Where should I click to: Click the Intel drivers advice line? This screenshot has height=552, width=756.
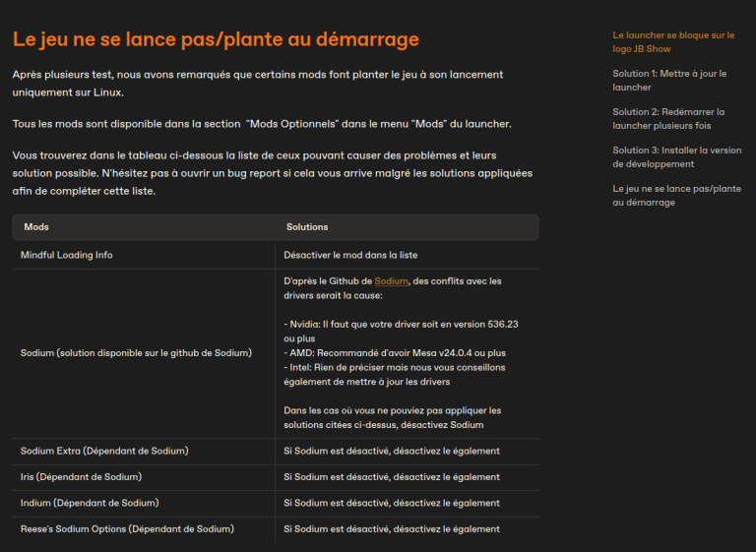coord(395,375)
